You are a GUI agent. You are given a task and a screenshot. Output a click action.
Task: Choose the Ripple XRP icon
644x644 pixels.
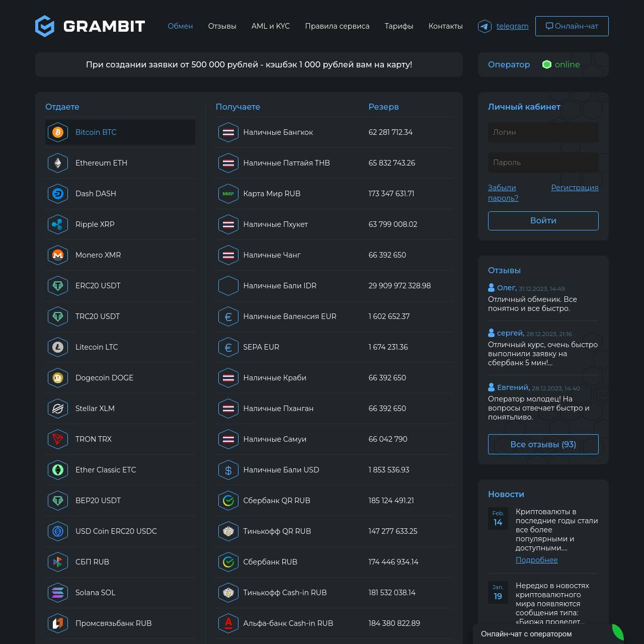point(58,224)
